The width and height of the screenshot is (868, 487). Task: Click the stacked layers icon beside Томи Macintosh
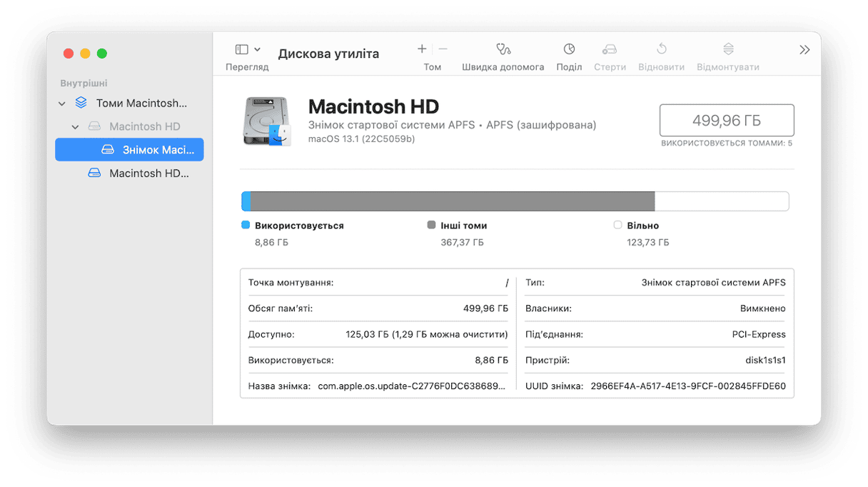click(81, 103)
